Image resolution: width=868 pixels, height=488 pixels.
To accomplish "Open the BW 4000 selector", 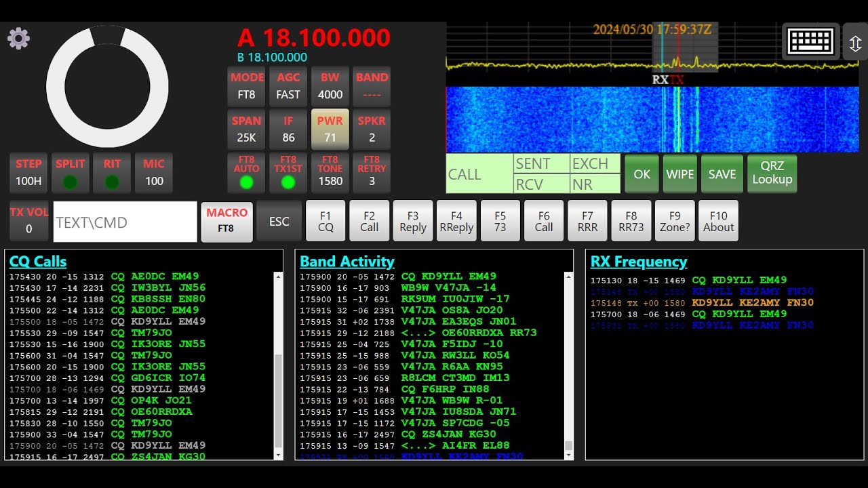I will tap(330, 86).
